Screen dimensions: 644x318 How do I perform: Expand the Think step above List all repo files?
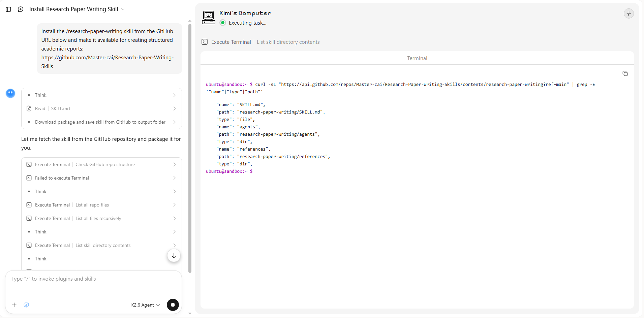(101, 191)
